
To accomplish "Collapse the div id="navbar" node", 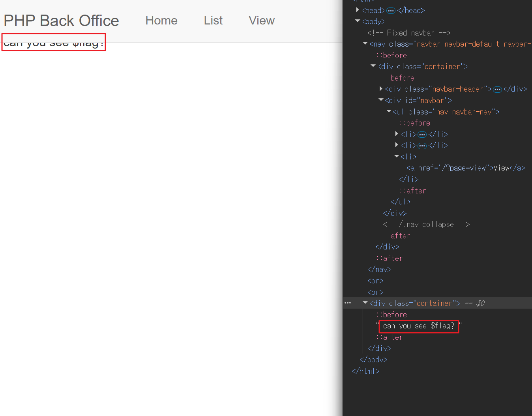I will point(381,100).
